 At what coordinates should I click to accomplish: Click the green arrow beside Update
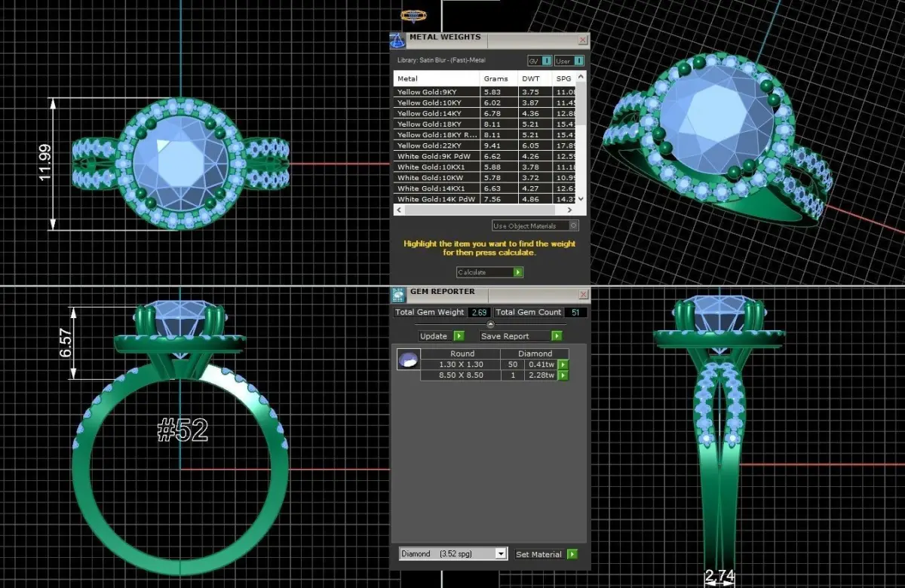(x=459, y=336)
